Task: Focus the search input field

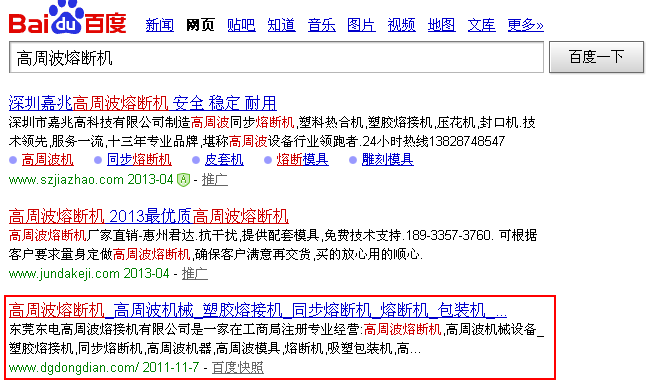Action: click(x=277, y=57)
